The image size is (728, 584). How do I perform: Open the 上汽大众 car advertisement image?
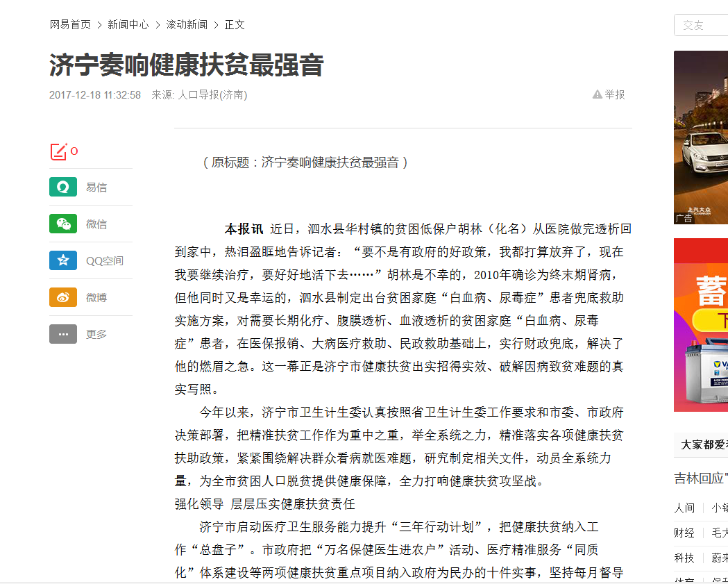(x=701, y=137)
